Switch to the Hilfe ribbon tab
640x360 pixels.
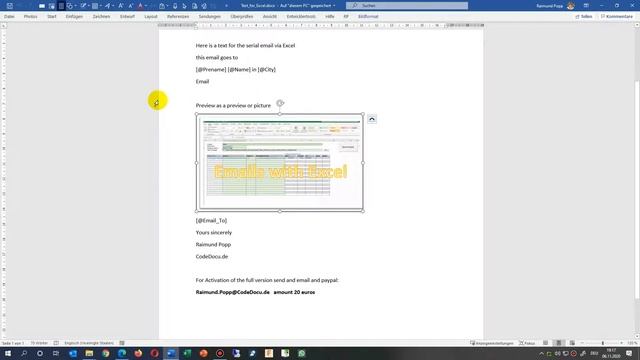(x=330, y=16)
